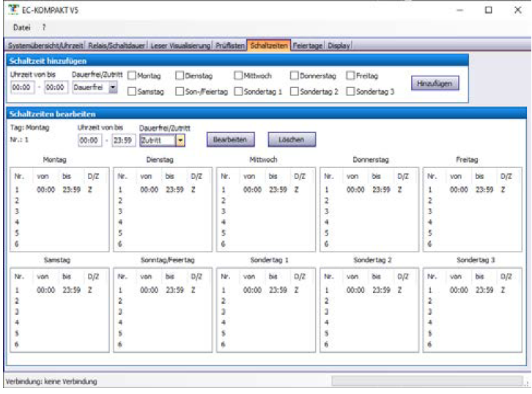532x394 pixels.
Task: Select row 1 in the Sondertag 2 list
Action: click(x=369, y=290)
